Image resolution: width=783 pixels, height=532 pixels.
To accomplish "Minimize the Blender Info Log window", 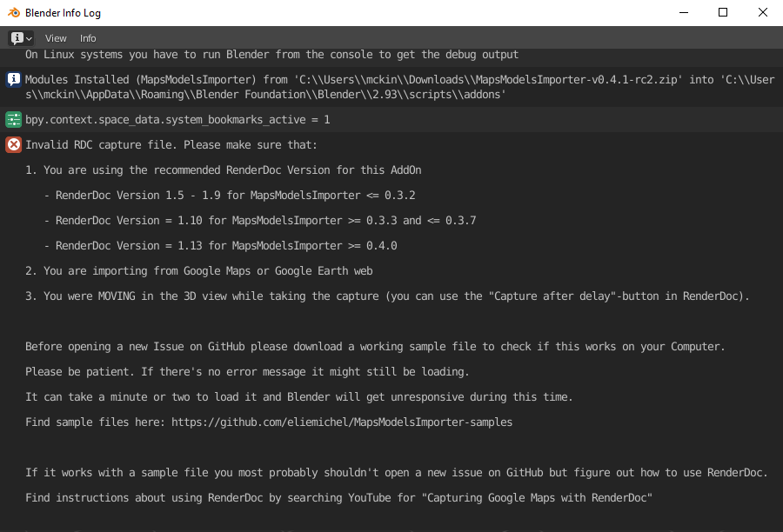I will 683,12.
